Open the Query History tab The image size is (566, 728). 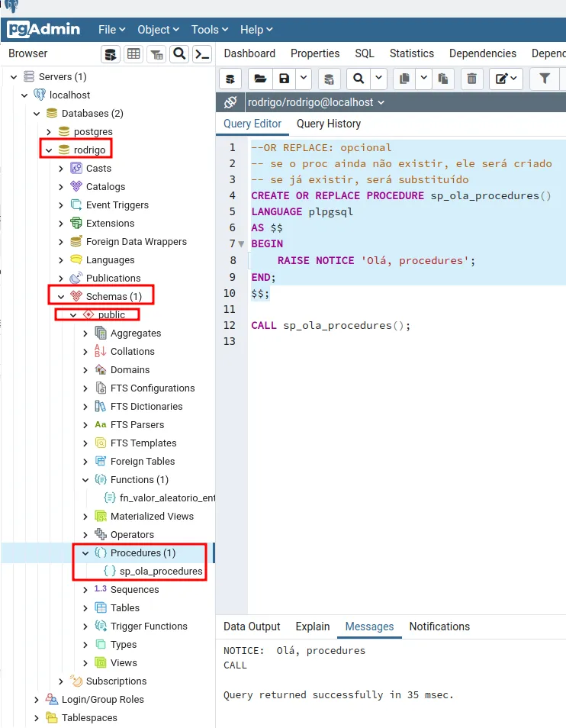coord(329,124)
